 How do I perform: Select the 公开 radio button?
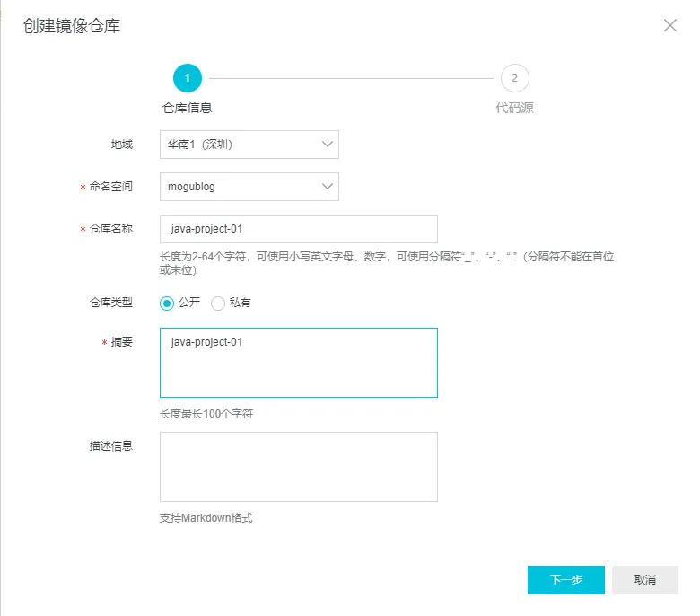pyautogui.click(x=167, y=304)
